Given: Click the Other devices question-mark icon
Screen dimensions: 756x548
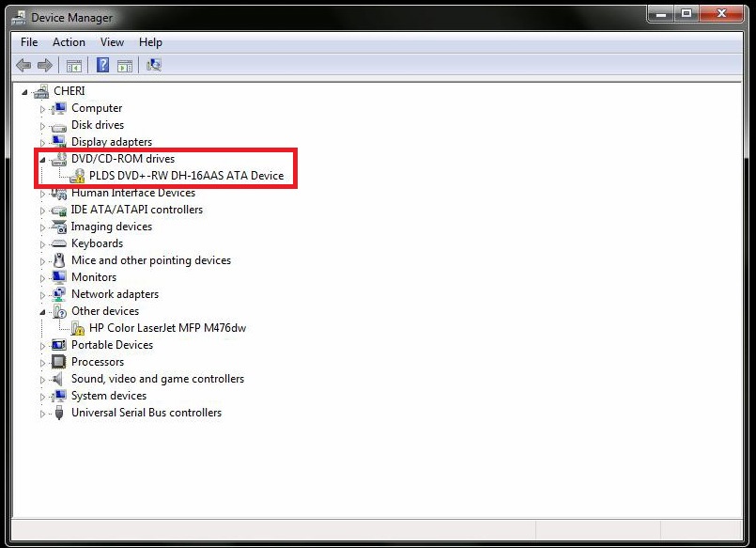Looking at the screenshot, I should tap(59, 312).
